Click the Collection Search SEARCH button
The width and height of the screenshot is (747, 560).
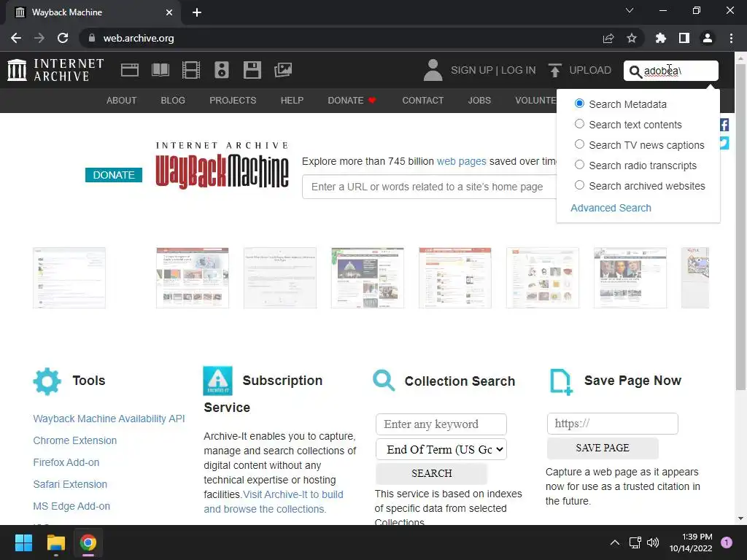pos(432,473)
